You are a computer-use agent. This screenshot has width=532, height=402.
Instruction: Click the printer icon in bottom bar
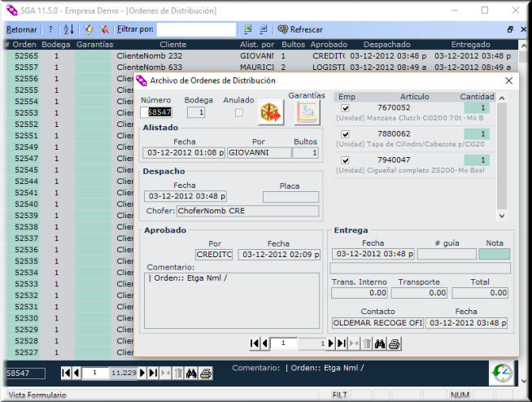[206, 373]
